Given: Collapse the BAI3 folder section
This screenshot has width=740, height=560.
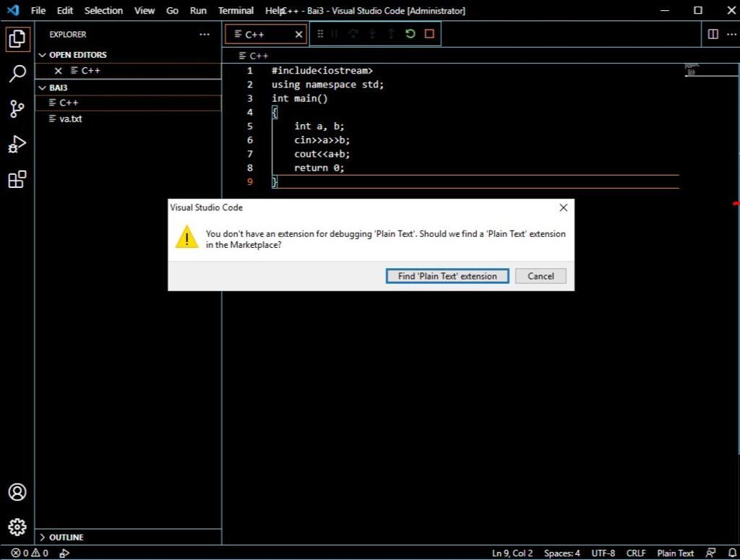Looking at the screenshot, I should [x=43, y=87].
